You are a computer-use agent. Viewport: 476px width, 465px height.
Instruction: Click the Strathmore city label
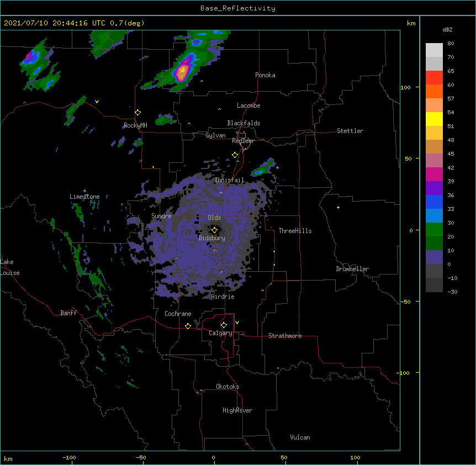pyautogui.click(x=285, y=336)
